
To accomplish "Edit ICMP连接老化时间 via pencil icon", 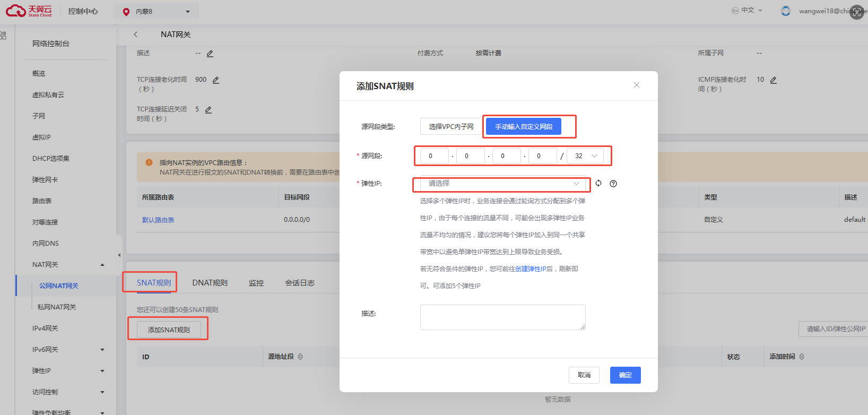I will pos(774,80).
